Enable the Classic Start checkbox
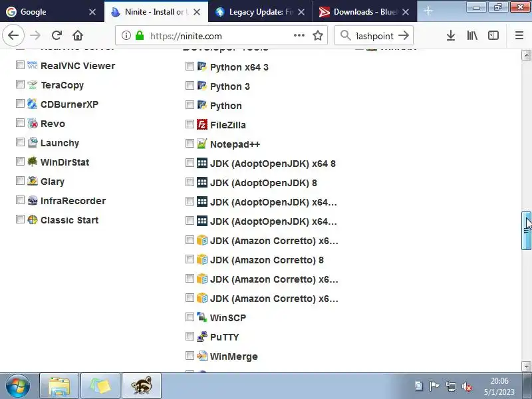Image resolution: width=532 pixels, height=399 pixels. pos(20,219)
